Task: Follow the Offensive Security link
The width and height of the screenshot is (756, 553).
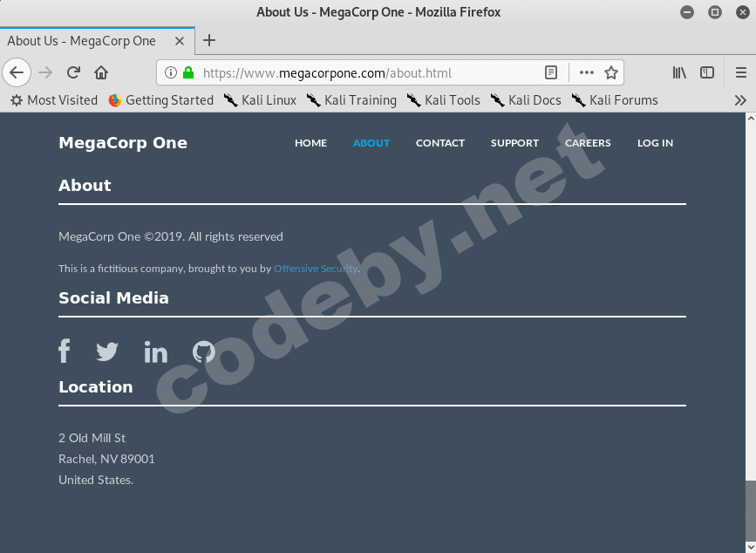Action: pos(316,269)
